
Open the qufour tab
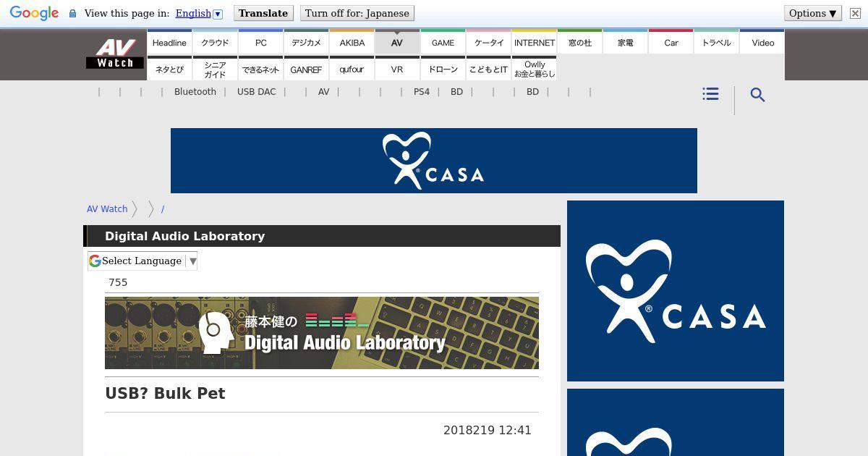point(352,69)
